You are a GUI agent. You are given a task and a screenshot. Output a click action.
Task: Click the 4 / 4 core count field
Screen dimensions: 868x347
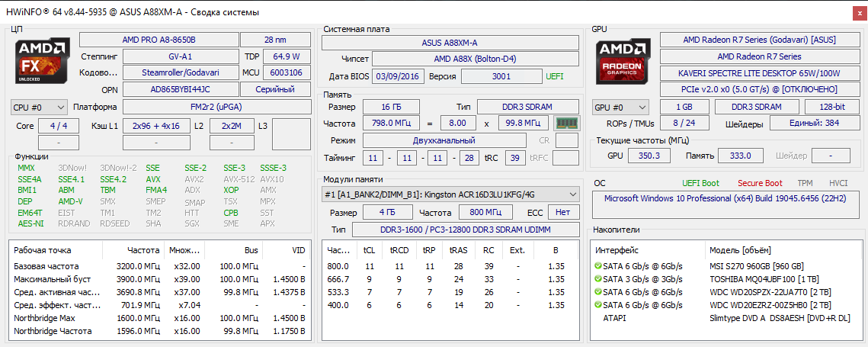click(58, 126)
